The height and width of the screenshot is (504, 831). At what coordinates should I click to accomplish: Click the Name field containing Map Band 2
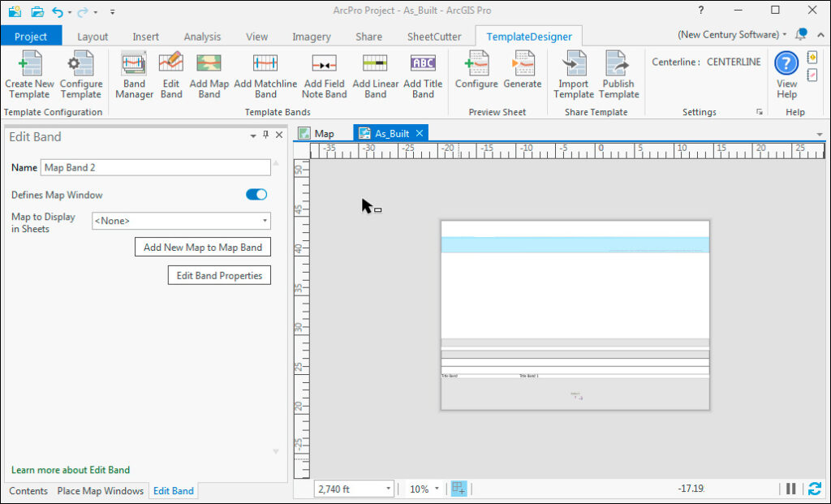pos(155,167)
